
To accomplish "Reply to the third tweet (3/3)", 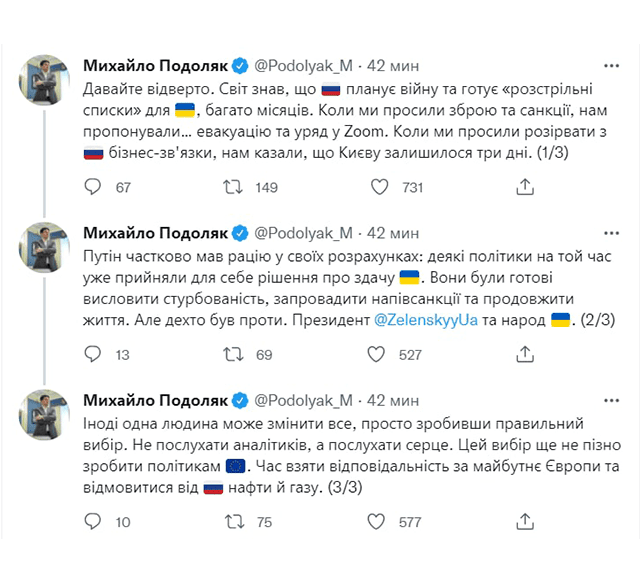I will click(91, 521).
